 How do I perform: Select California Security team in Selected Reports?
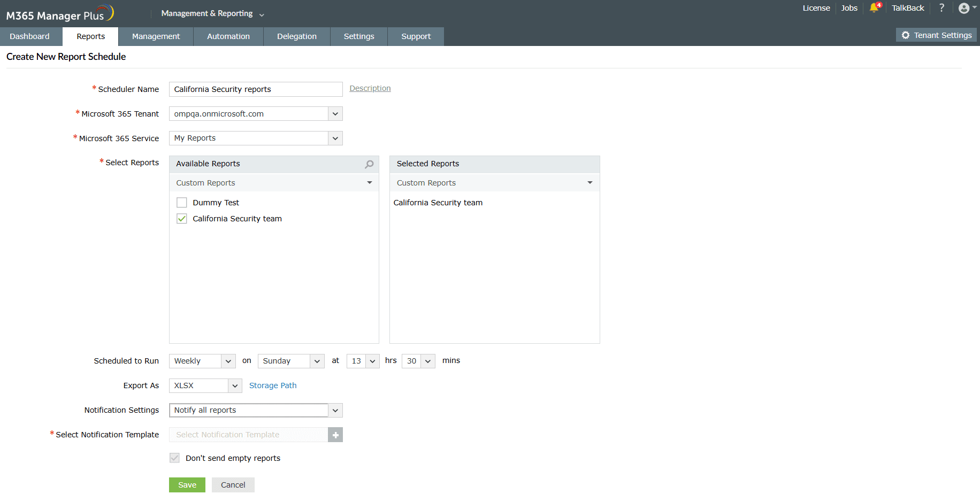click(x=438, y=203)
